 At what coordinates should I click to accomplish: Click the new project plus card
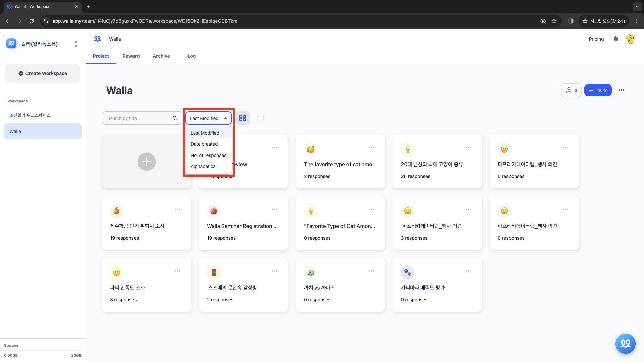147,162
